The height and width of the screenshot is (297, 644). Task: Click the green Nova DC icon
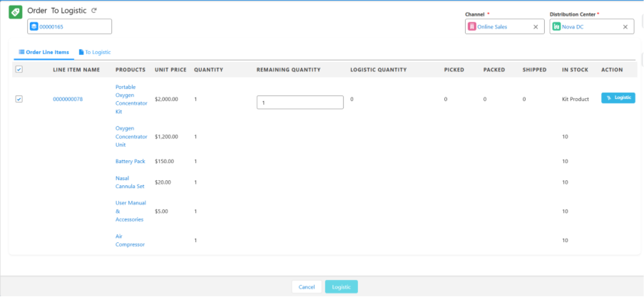pyautogui.click(x=556, y=27)
